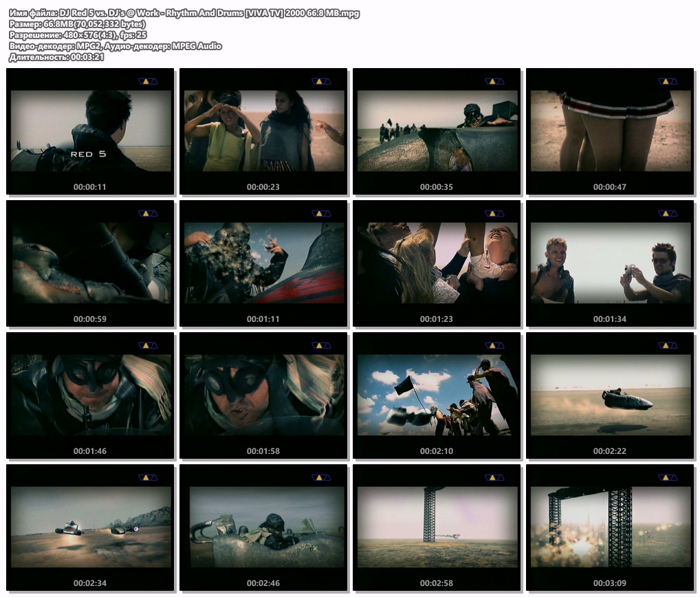Click the VIVA logo in the 00:00:35 frame
The height and width of the screenshot is (597, 700).
(494, 81)
